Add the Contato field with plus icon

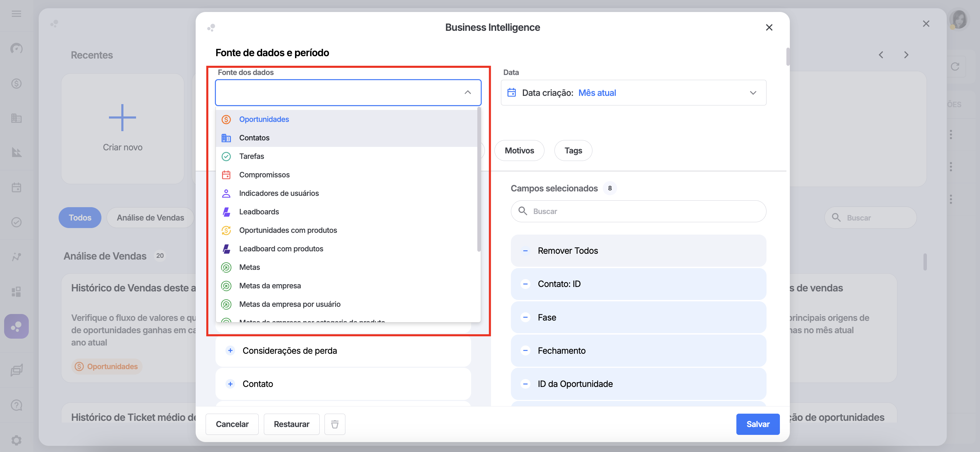tap(230, 384)
